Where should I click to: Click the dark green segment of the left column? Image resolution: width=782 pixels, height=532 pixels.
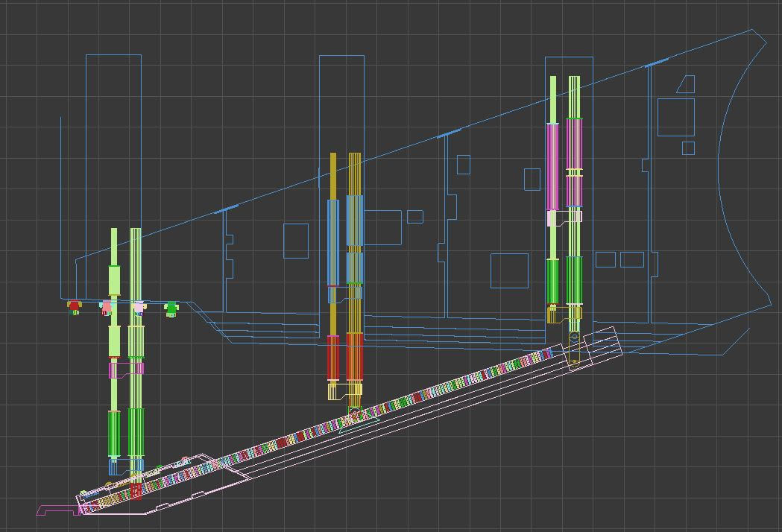pos(114,433)
